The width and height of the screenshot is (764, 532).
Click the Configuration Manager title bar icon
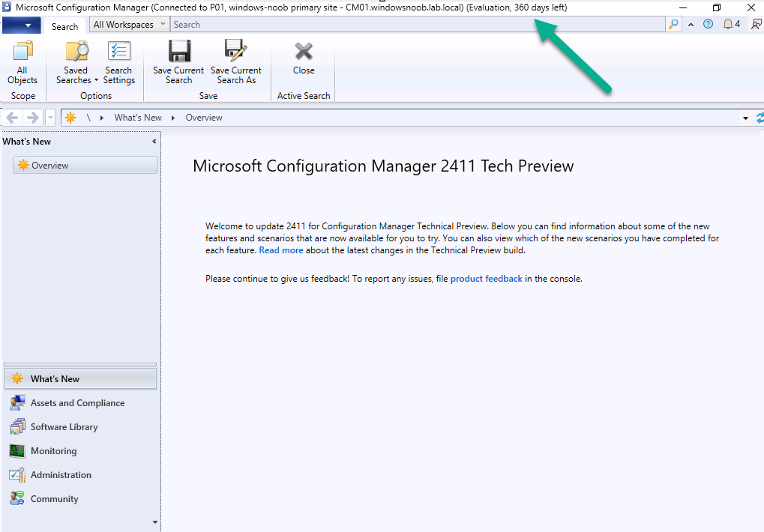click(7, 7)
